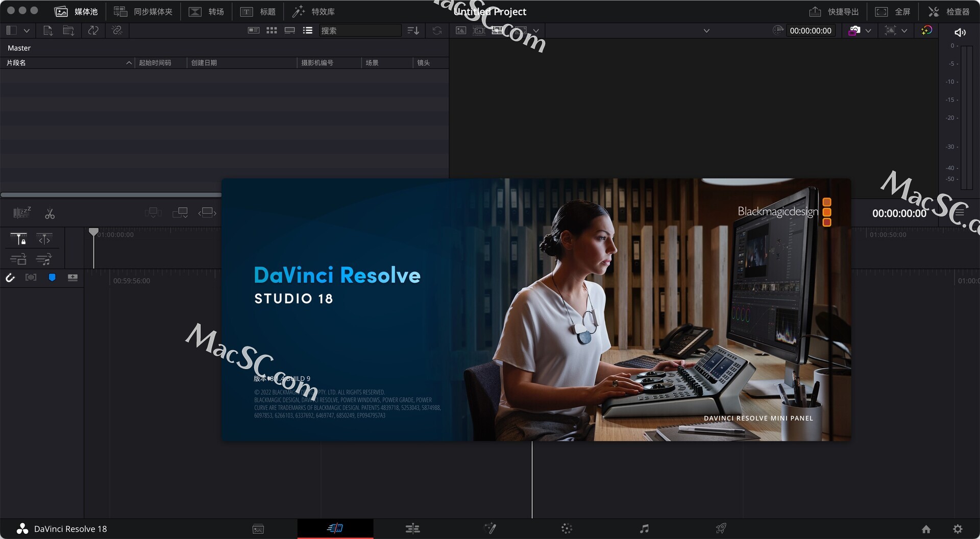Switch media pool to list view

307,31
